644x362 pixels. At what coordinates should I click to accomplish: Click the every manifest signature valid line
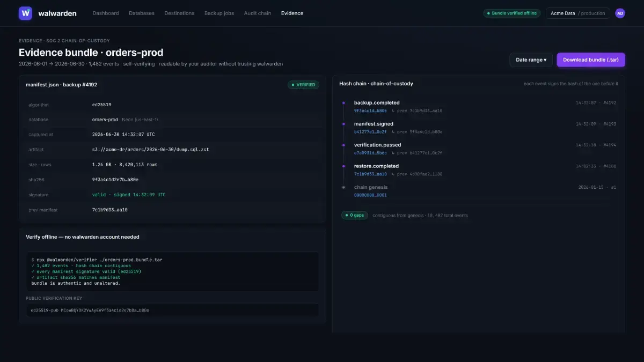tap(86, 271)
